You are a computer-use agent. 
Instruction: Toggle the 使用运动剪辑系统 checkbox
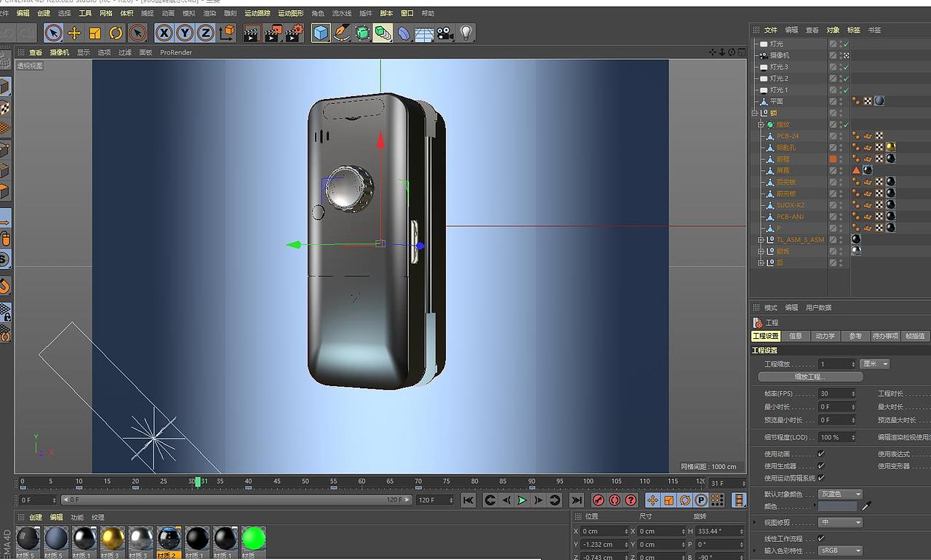point(821,478)
